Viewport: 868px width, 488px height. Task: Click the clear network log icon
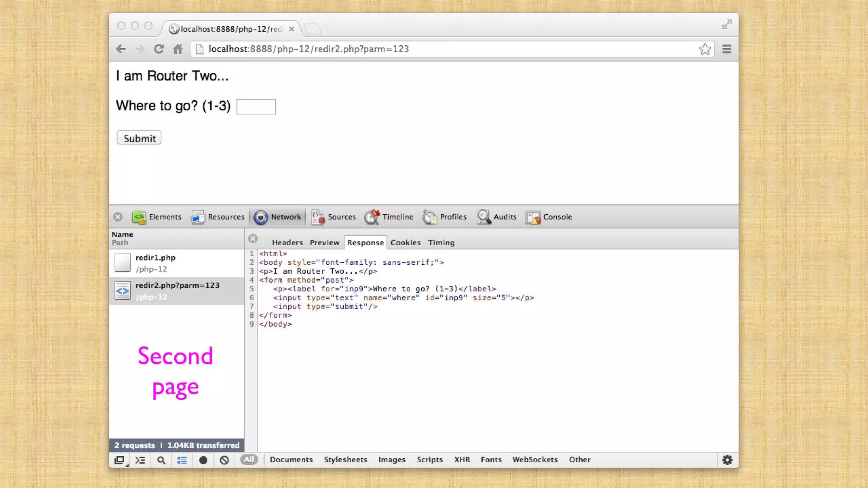click(224, 460)
